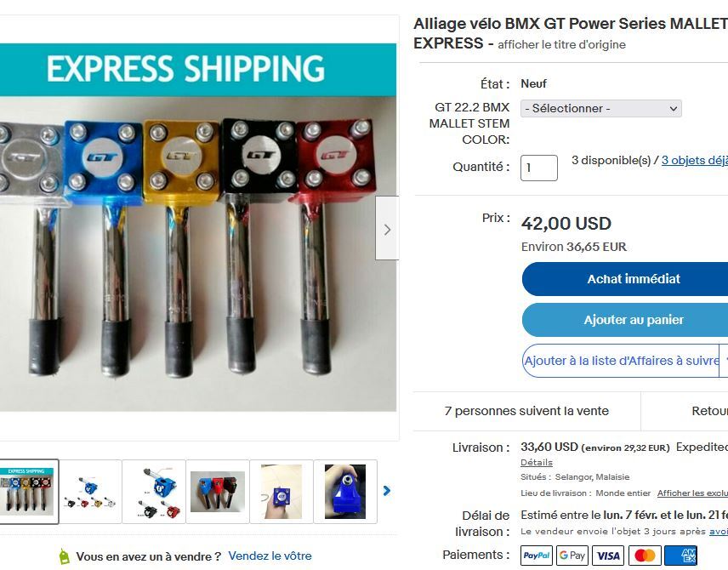The image size is (728, 570).
Task: Click the PayPal payment icon
Action: 537,556
